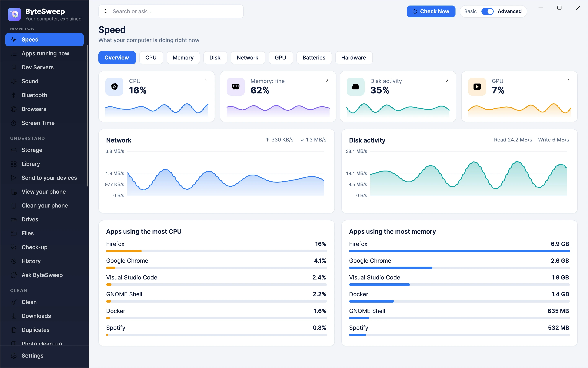Click "GNOME Shell" in CPU list
The width and height of the screenshot is (588, 368).
(x=124, y=294)
